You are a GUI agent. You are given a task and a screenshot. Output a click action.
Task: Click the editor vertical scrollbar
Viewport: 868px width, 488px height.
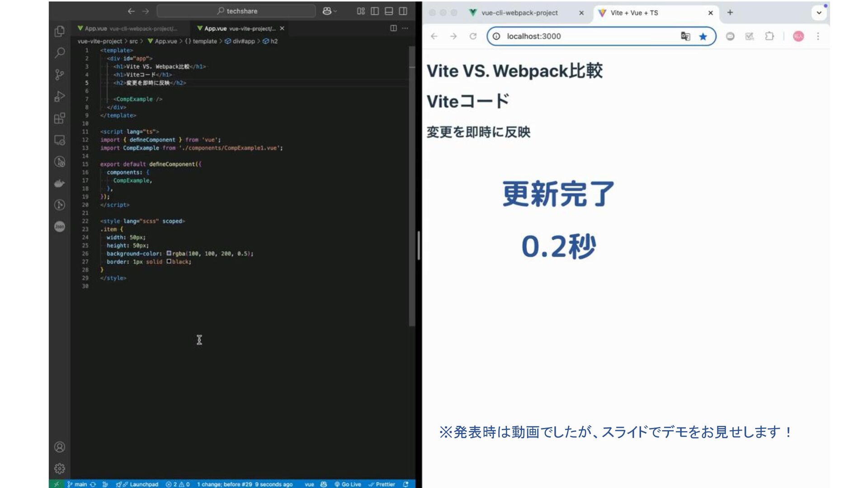tap(412, 185)
